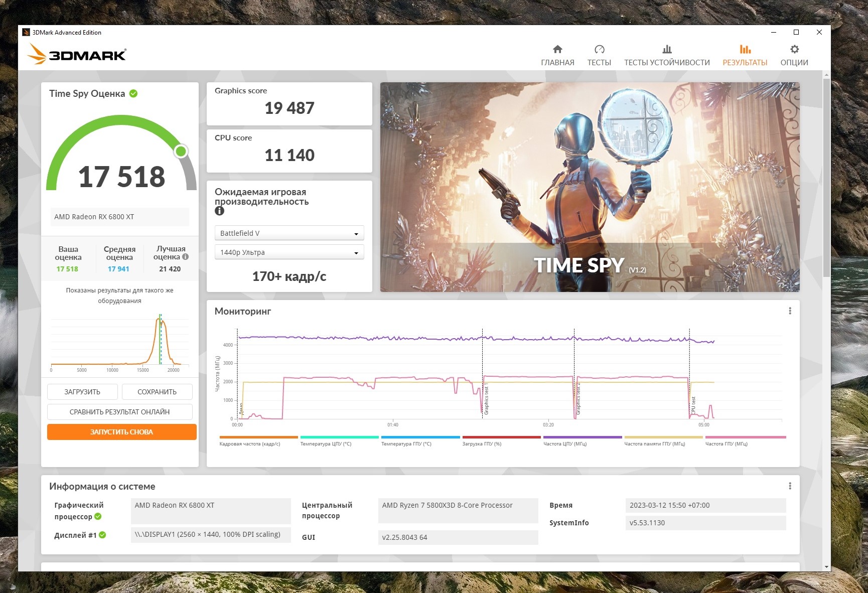Click the stress tests bar-chart icon

[x=667, y=49]
